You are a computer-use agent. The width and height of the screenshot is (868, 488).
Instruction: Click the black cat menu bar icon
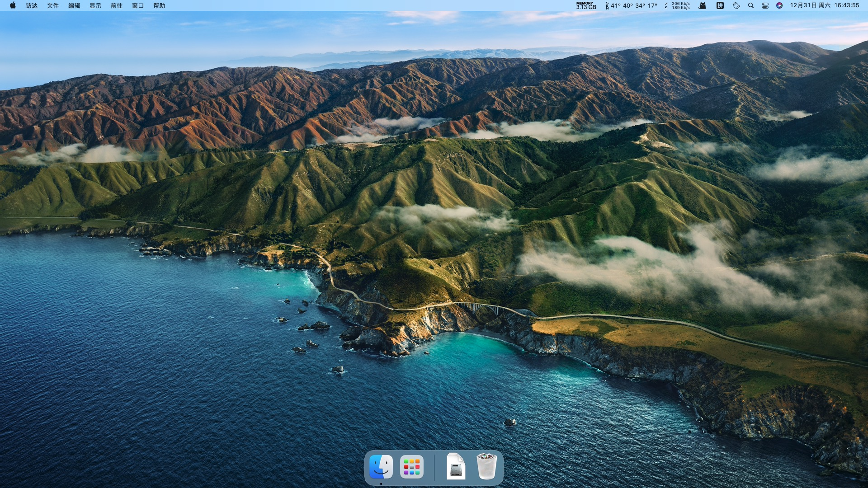pos(702,5)
